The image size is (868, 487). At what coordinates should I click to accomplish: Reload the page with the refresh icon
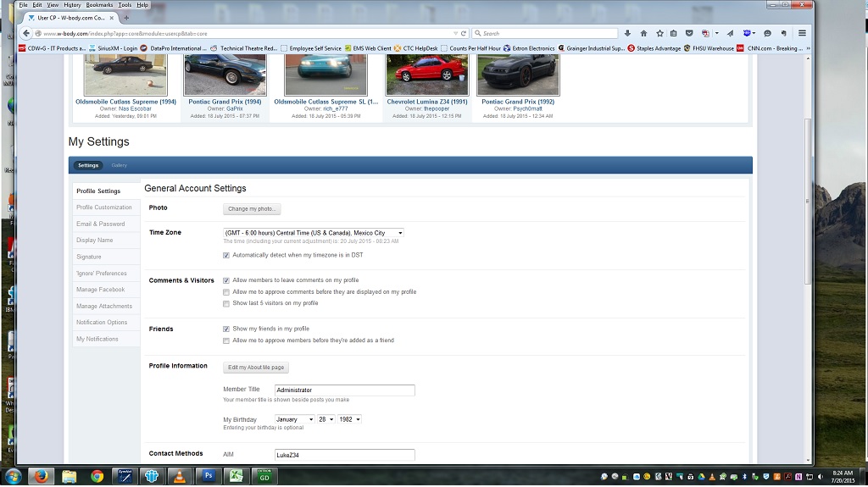click(x=464, y=33)
